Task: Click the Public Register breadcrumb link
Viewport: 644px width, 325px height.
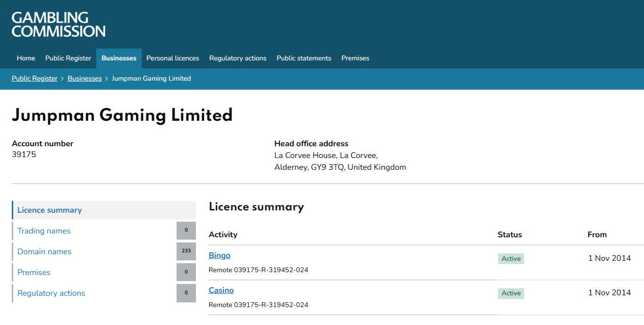Action: [34, 79]
